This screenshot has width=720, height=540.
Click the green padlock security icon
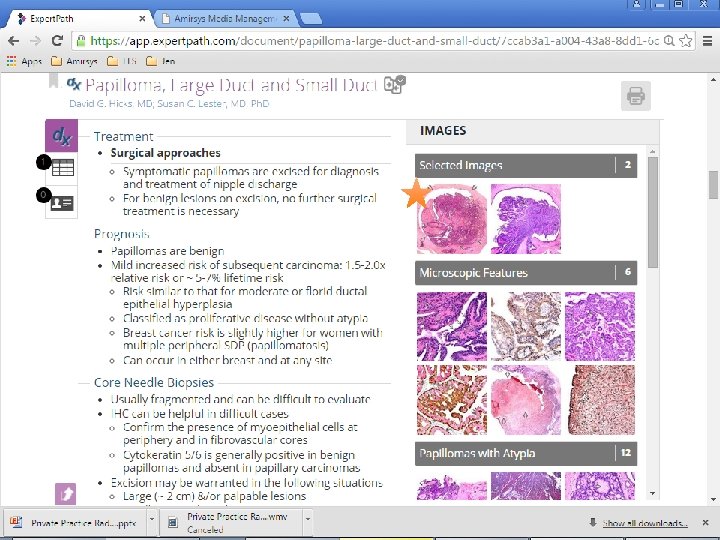[81, 41]
